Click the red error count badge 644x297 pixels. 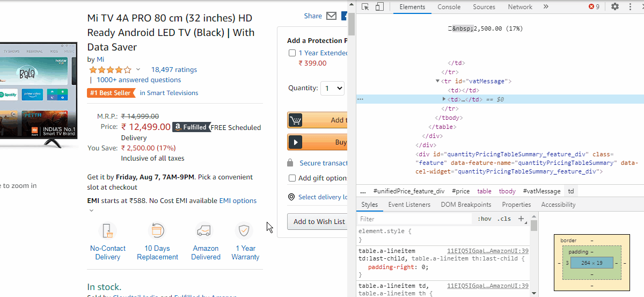[594, 7]
